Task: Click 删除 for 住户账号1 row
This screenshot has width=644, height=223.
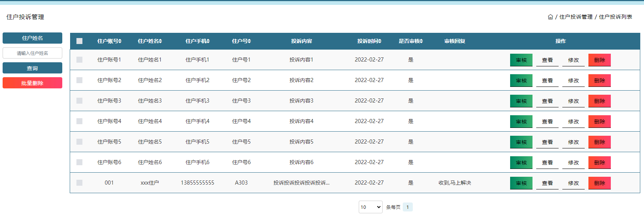Action: click(600, 60)
